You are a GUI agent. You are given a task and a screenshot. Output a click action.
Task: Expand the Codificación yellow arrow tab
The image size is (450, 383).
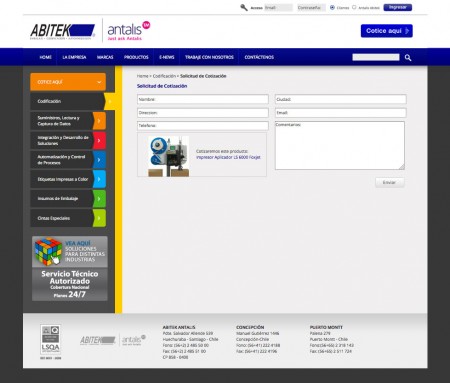109,101
